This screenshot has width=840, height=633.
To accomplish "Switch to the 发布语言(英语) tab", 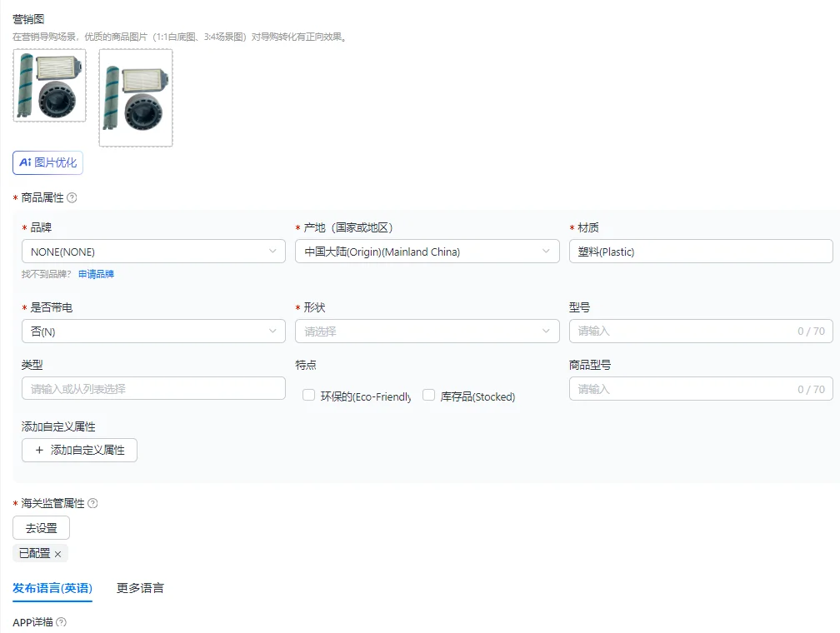I will pos(52,588).
